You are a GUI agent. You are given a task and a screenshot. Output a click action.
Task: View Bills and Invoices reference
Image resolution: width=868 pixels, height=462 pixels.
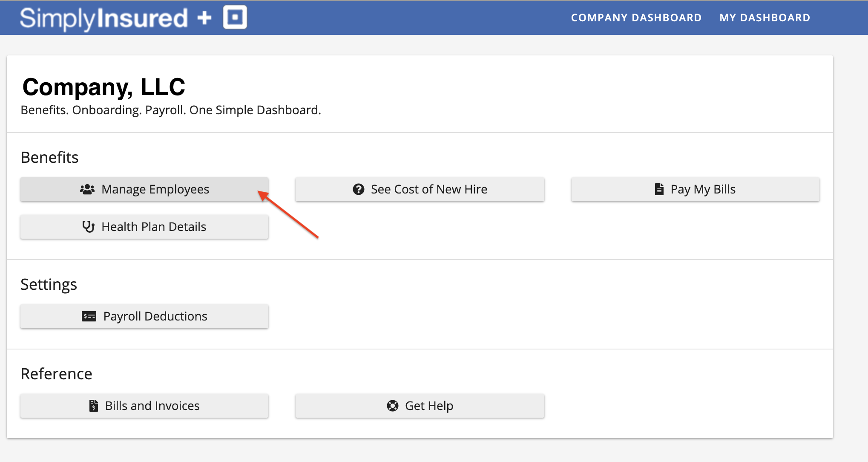[x=152, y=406]
